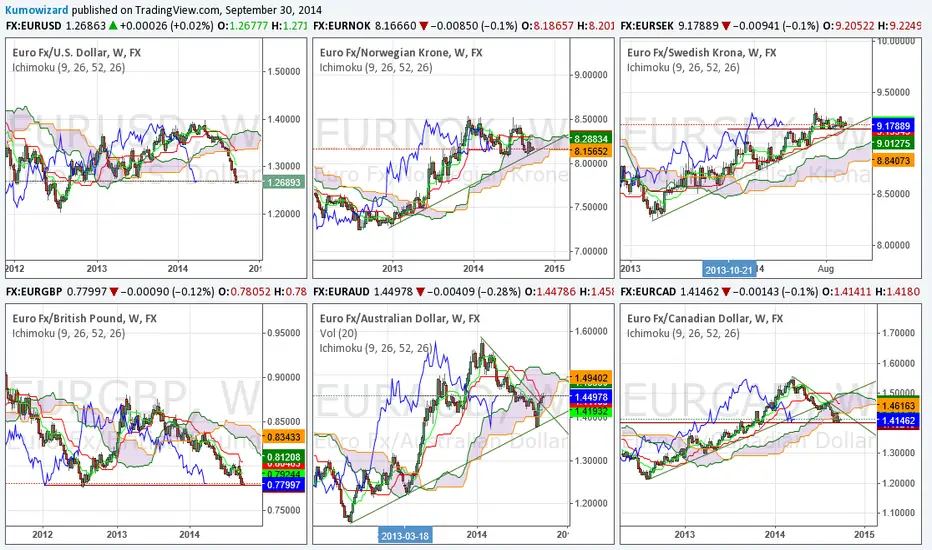
Task: Click the Ichimoku indicator label on EURGBP chart
Action: tap(68, 333)
